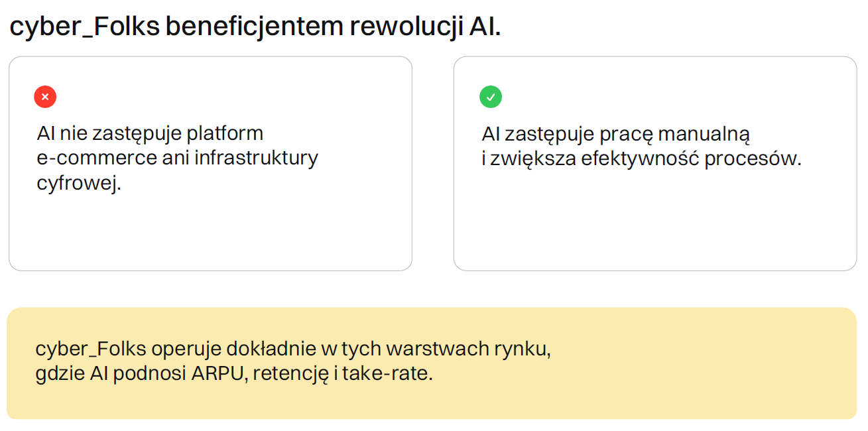The image size is (868, 431).
Task: Click the banner line starting "gdzie AI podnosi"
Action: pos(233,374)
